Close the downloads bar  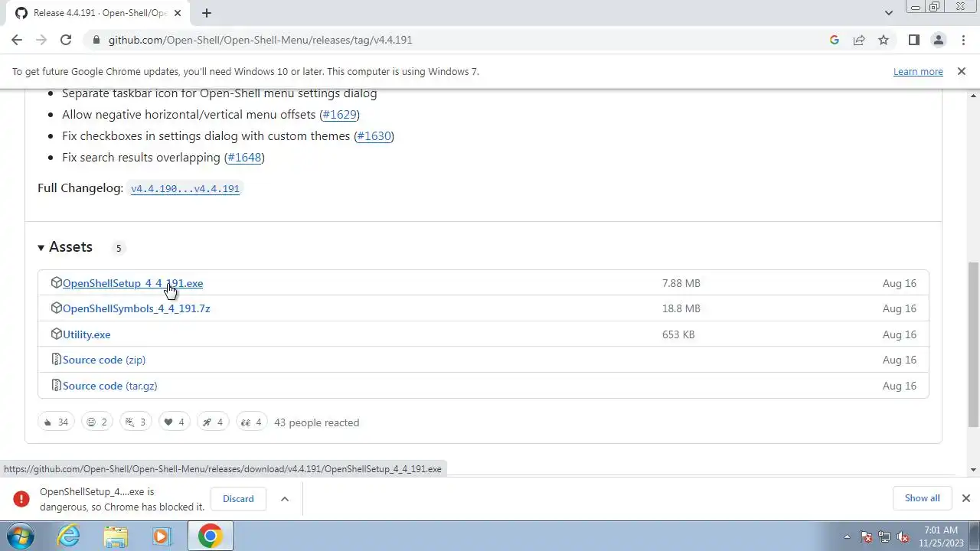tap(965, 498)
